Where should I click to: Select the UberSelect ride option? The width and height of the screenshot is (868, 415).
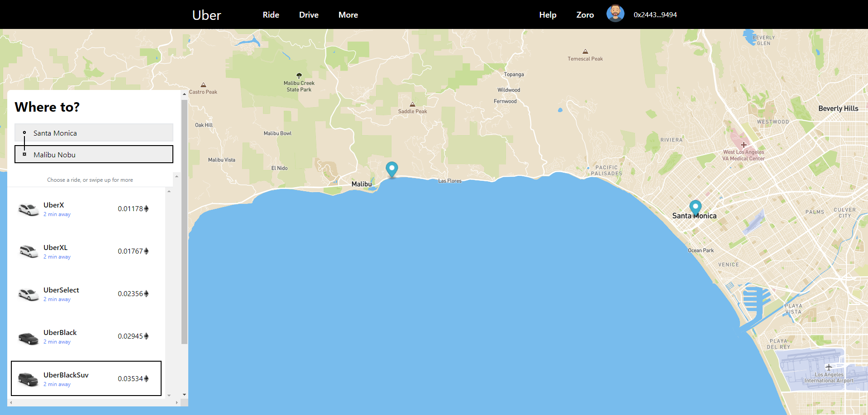[x=86, y=294]
